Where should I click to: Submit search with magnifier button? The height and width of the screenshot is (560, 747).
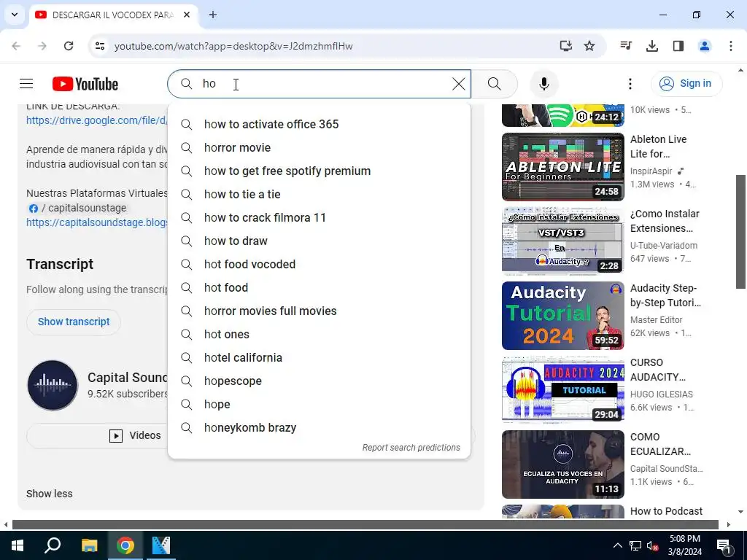click(x=495, y=84)
